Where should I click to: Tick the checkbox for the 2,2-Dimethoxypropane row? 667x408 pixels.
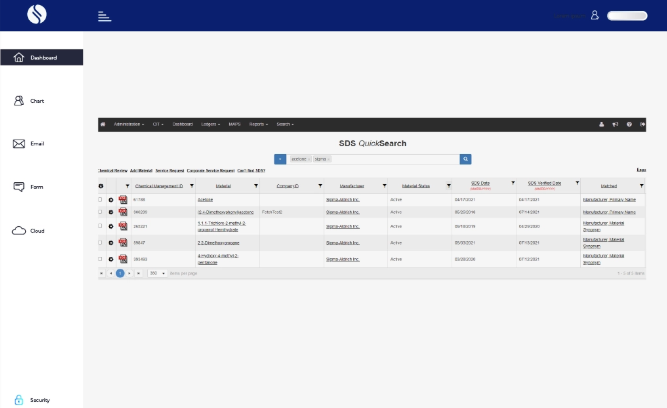tap(100, 242)
